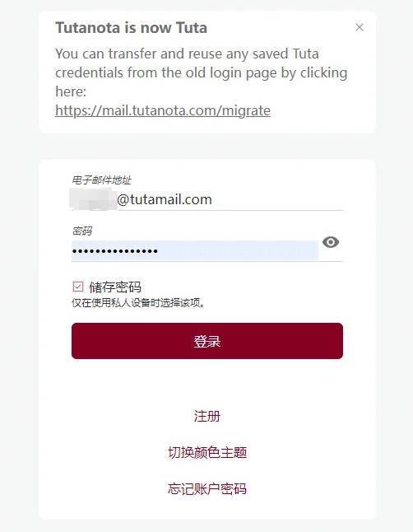
Task: Open the 忘记账户密码 recovery link
Action: [x=207, y=488]
